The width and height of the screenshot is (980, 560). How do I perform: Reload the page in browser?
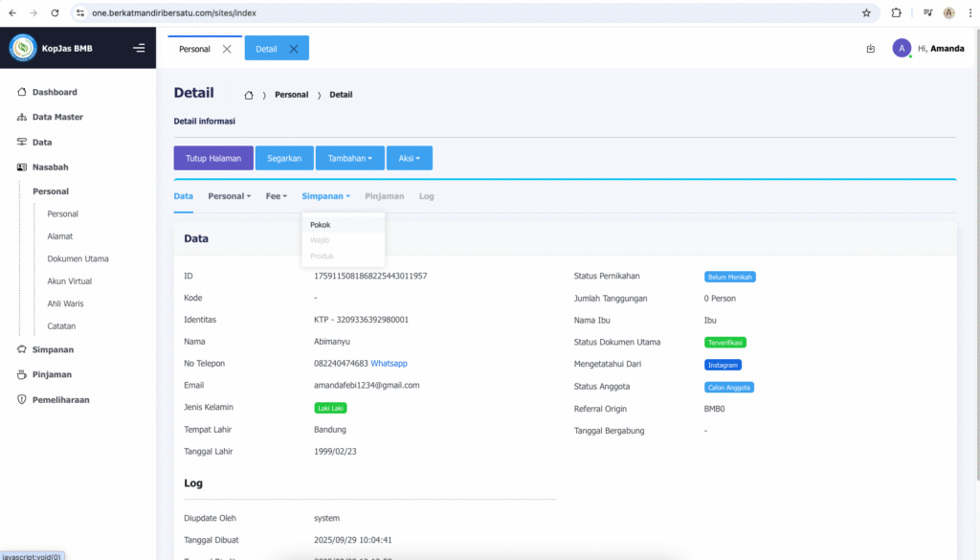click(55, 13)
